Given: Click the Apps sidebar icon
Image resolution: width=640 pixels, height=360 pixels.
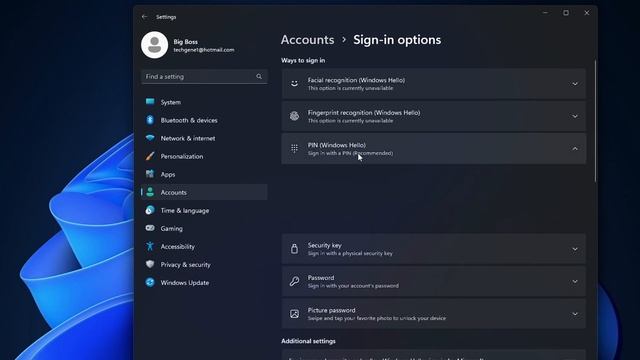Looking at the screenshot, I should [150, 174].
